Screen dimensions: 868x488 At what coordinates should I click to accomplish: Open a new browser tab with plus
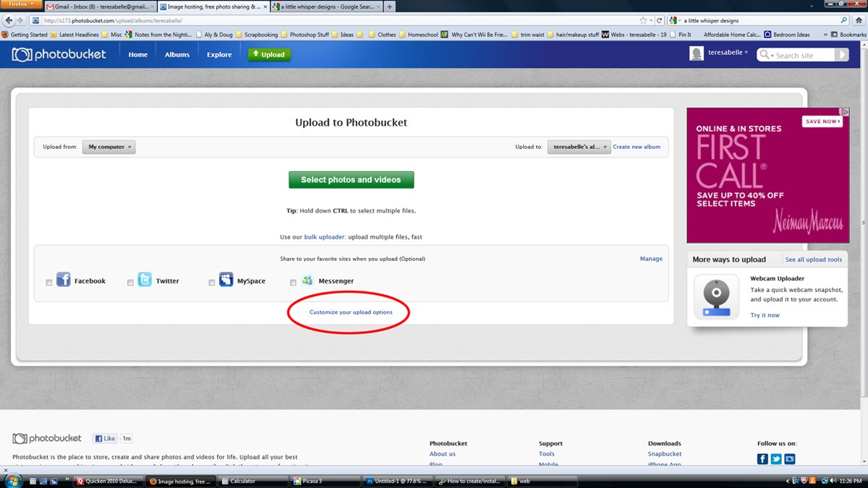(390, 7)
